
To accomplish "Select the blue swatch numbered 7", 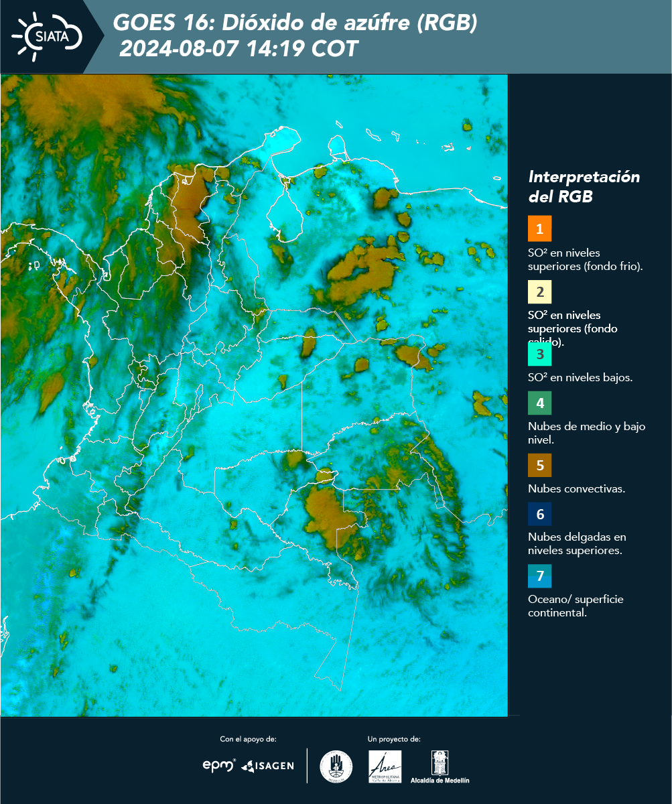I will click(x=539, y=576).
